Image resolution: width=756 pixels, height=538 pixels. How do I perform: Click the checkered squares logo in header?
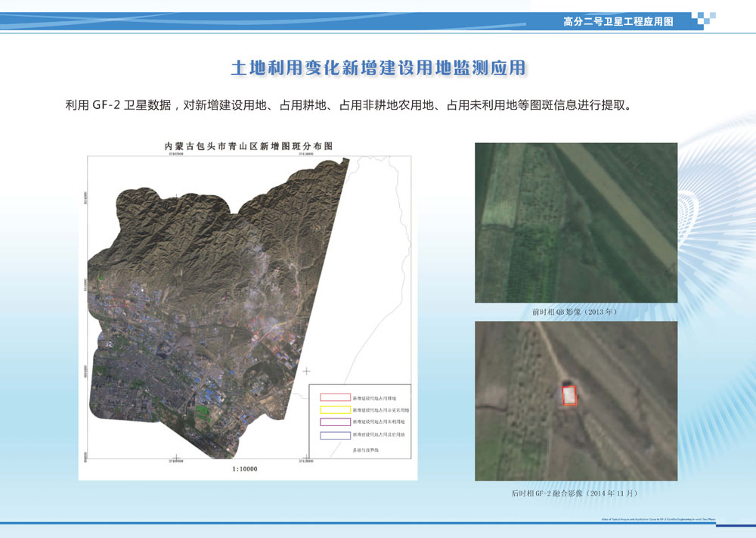[x=703, y=19]
